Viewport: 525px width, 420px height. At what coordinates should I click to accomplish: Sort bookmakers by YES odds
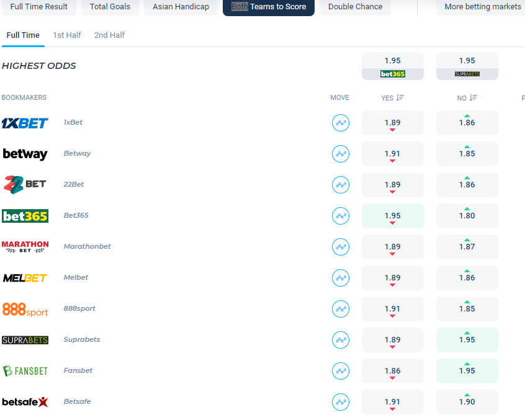[x=392, y=98]
